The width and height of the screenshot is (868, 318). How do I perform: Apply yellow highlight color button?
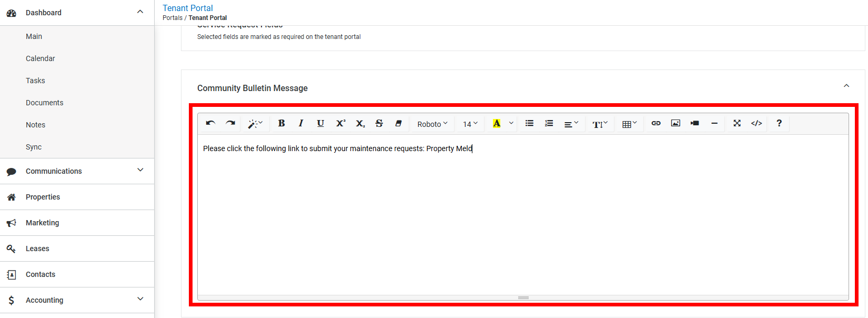click(x=497, y=123)
